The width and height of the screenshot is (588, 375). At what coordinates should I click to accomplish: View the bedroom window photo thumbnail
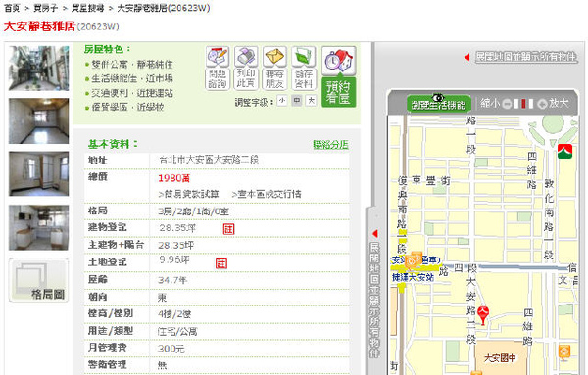coord(38,174)
